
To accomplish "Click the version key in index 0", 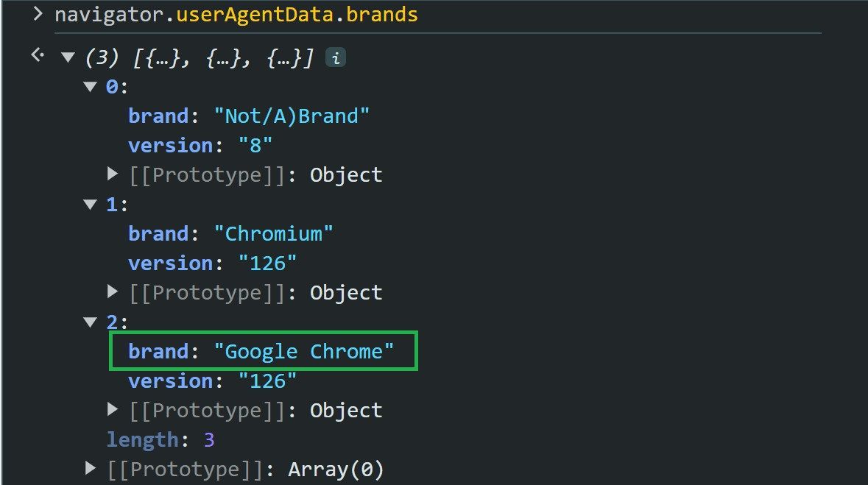I will (171, 146).
